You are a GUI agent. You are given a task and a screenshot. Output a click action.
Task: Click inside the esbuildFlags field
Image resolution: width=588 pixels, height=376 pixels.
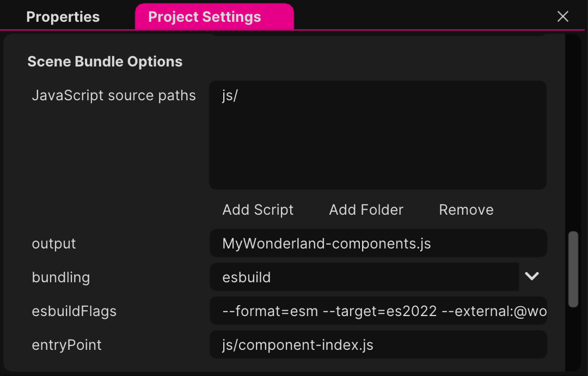(x=378, y=311)
